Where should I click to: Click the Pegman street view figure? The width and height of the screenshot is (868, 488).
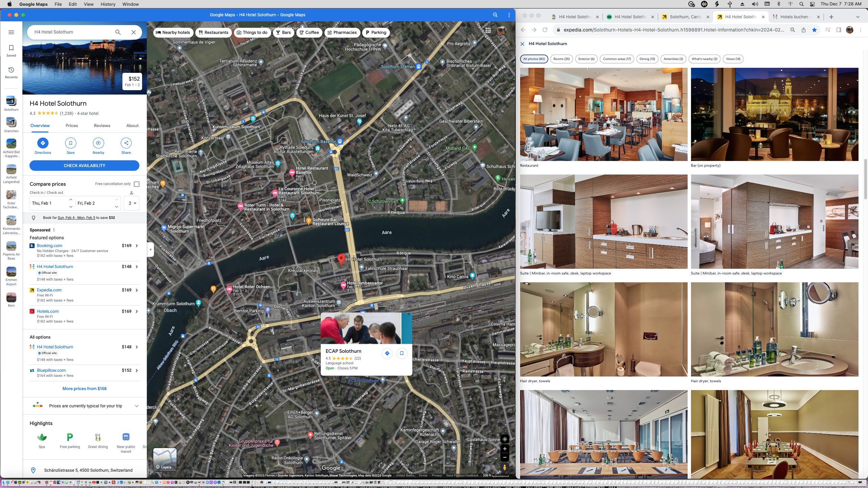(505, 468)
